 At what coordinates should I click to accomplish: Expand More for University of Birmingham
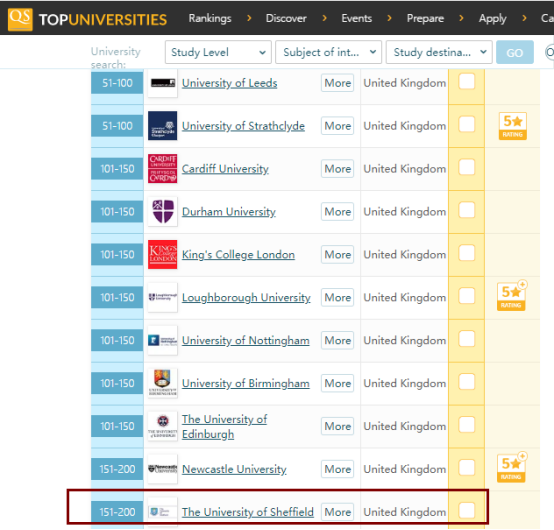tap(337, 383)
